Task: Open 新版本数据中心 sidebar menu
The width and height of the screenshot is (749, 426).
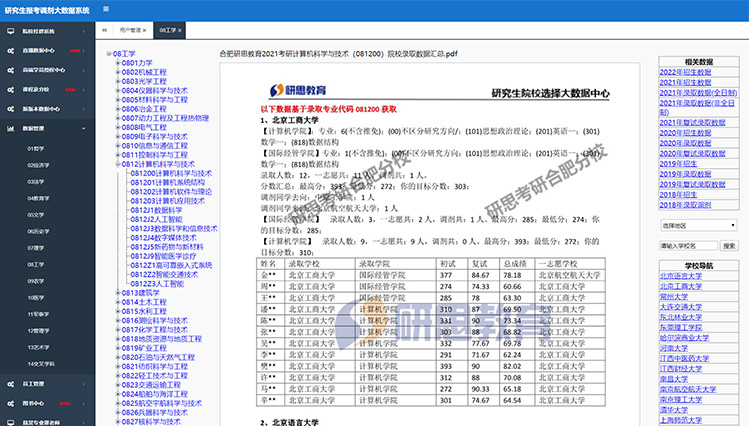Action: pyautogui.click(x=47, y=109)
